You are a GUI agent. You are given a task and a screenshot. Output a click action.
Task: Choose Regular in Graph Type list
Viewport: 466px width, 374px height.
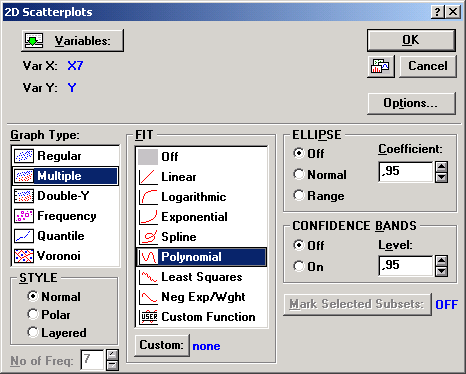(x=66, y=156)
